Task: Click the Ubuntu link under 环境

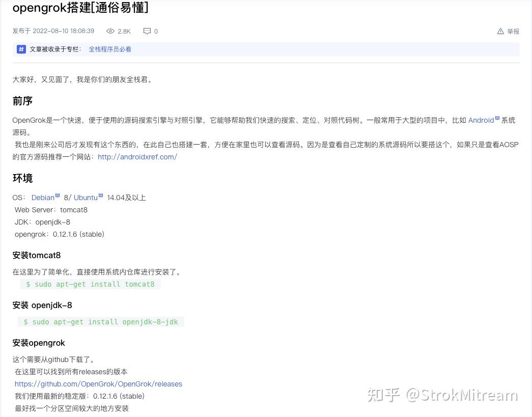Action: [85, 198]
